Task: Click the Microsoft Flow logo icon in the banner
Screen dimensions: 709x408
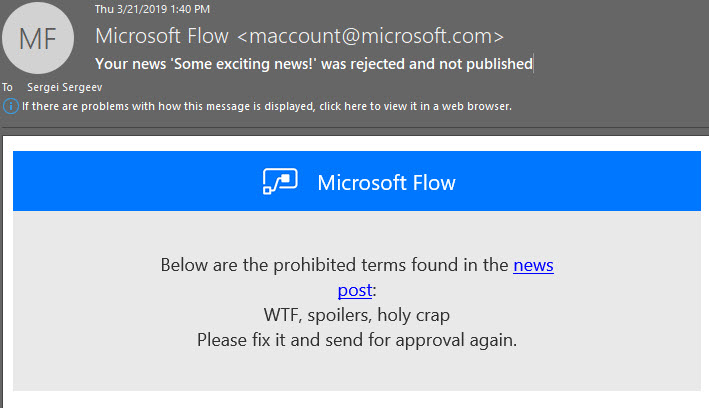Action: [282, 182]
